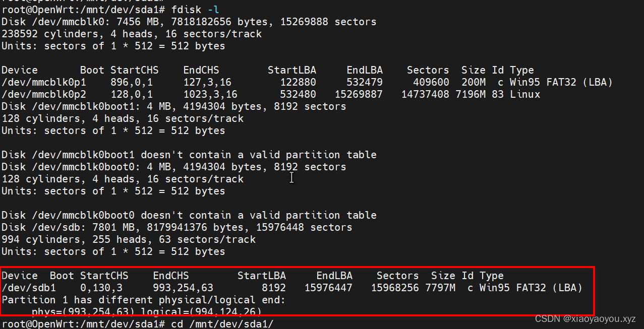Click StartCHS value '0,130,3'
The width and height of the screenshot is (644, 329).
101,288
